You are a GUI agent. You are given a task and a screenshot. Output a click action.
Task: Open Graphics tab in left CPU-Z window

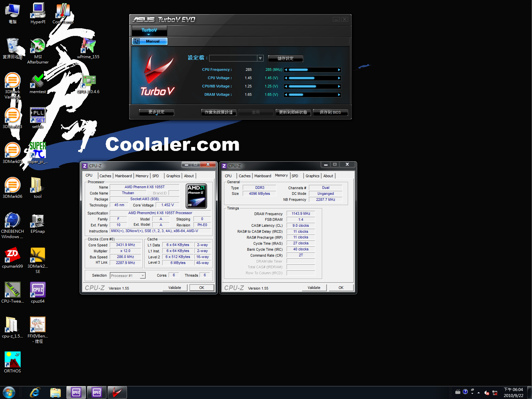coord(173,176)
